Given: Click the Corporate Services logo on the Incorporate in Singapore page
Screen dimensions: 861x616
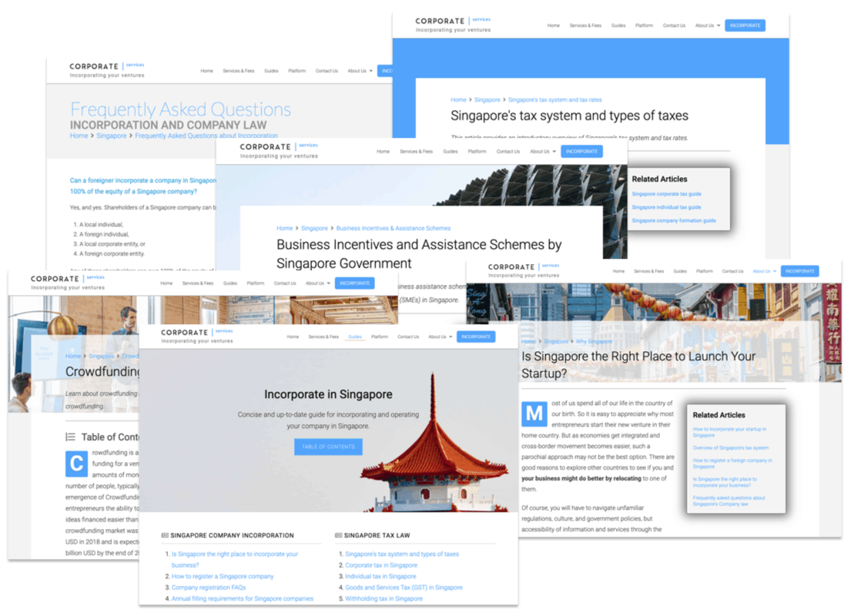Looking at the screenshot, I should click(x=196, y=336).
